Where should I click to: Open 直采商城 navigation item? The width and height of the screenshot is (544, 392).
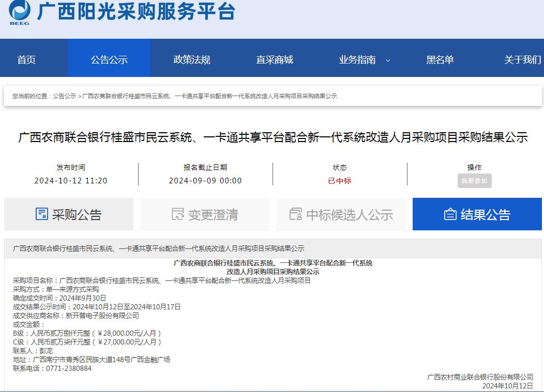(x=275, y=59)
